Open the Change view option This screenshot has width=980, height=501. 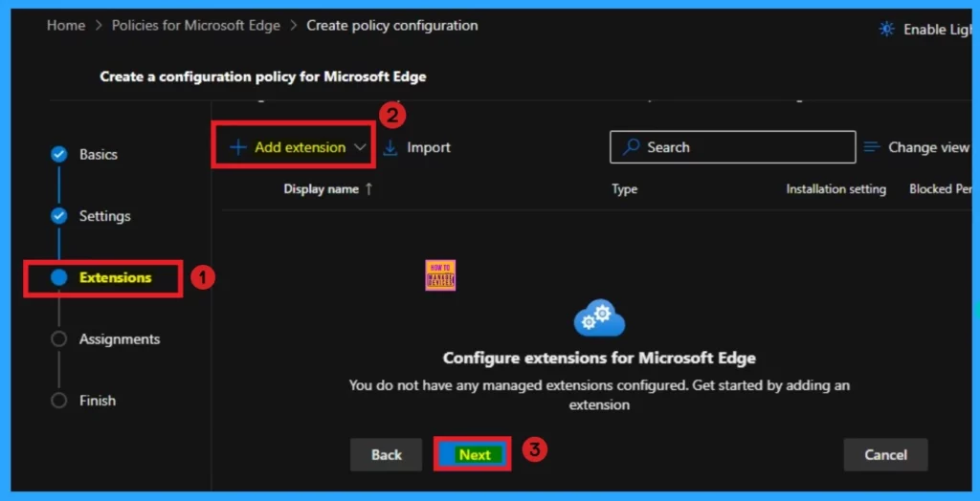(x=928, y=147)
